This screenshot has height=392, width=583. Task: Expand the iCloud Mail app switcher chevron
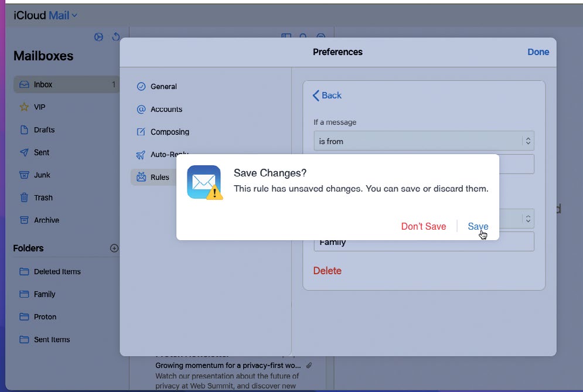pos(74,16)
